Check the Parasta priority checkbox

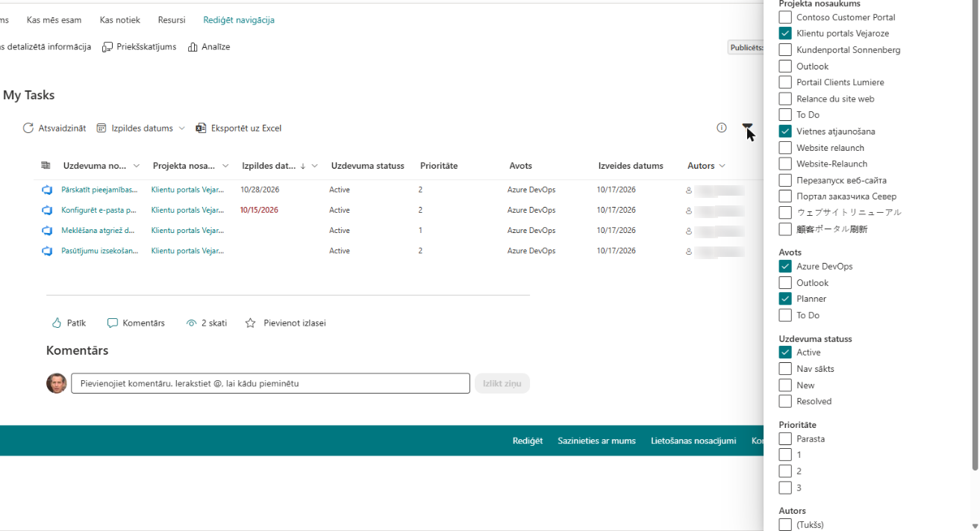tap(785, 439)
